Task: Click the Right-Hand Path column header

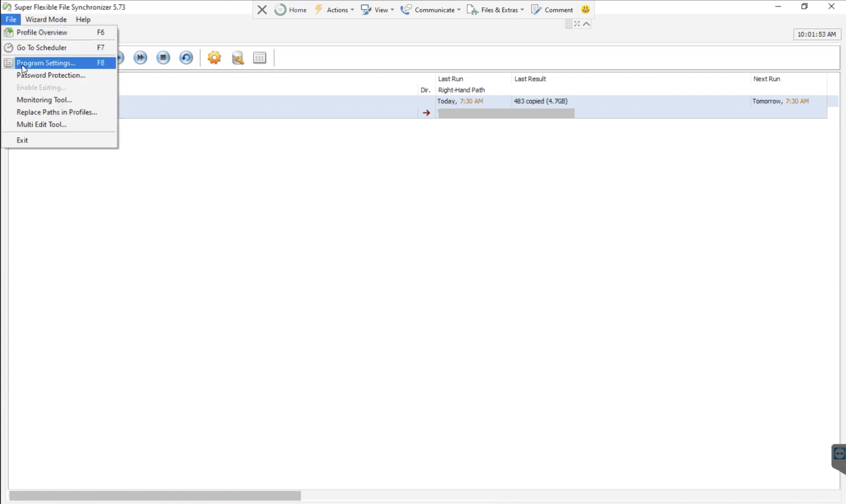Action: click(461, 90)
